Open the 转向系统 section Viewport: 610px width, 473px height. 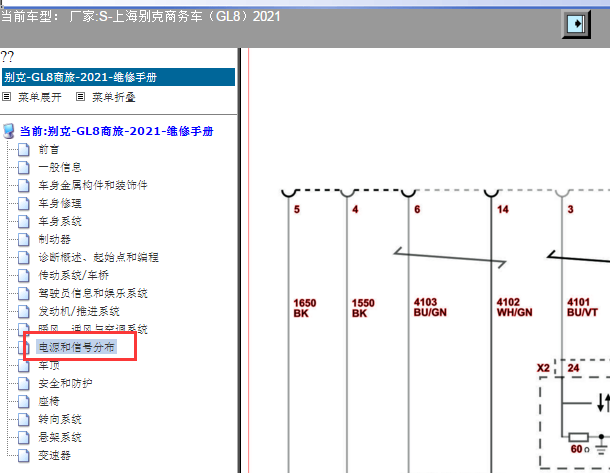click(60, 419)
